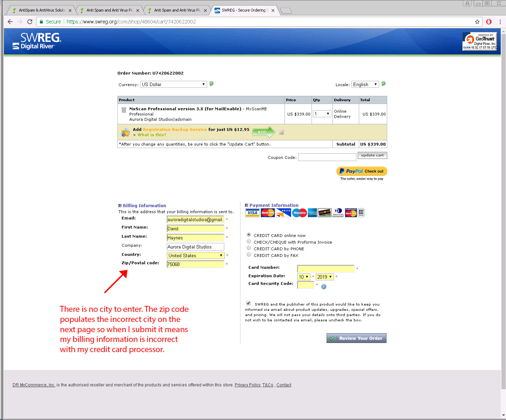The image size is (506, 420).
Task: Select CREDIT CARD online now option
Action: [249, 234]
